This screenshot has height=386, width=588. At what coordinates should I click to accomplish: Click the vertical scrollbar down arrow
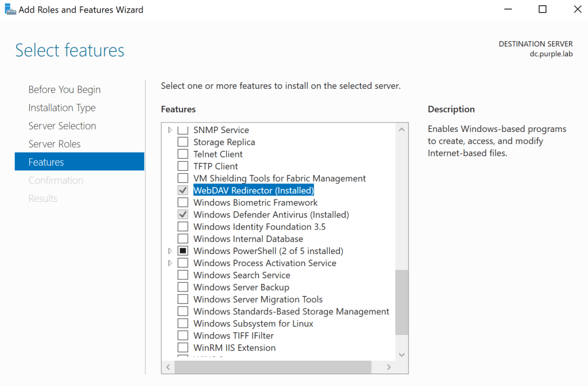402,355
